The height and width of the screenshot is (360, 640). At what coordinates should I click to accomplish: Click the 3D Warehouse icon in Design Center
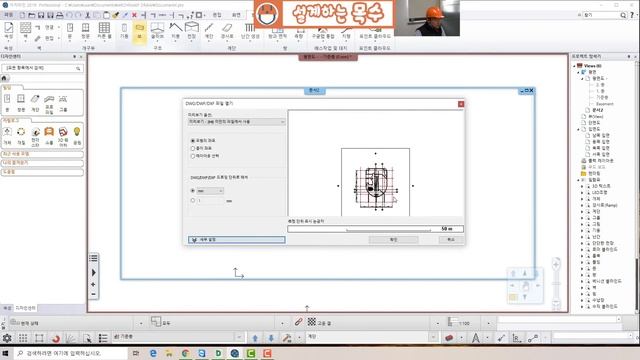point(63,136)
